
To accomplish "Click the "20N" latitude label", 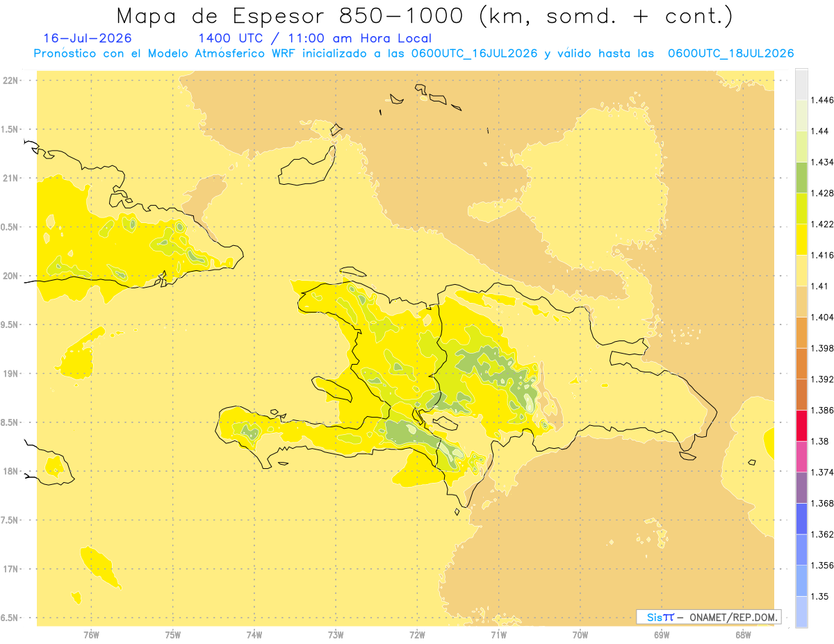I will pyautogui.click(x=11, y=276).
